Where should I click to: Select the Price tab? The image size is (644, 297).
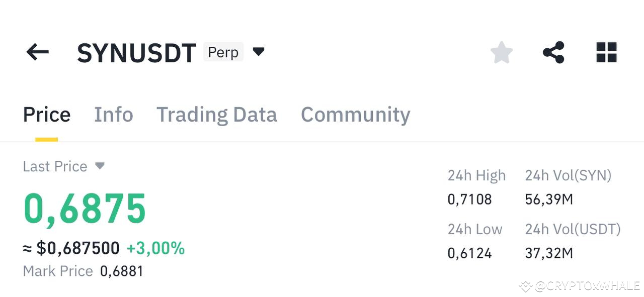tap(46, 115)
